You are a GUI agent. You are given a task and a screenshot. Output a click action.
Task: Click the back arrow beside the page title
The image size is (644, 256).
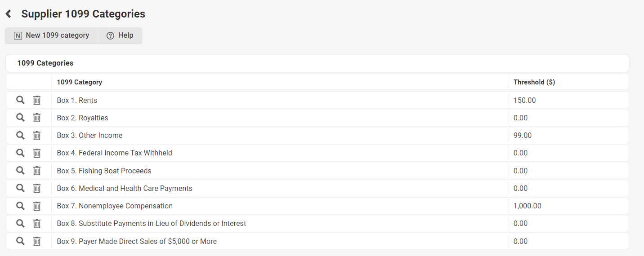[8, 14]
